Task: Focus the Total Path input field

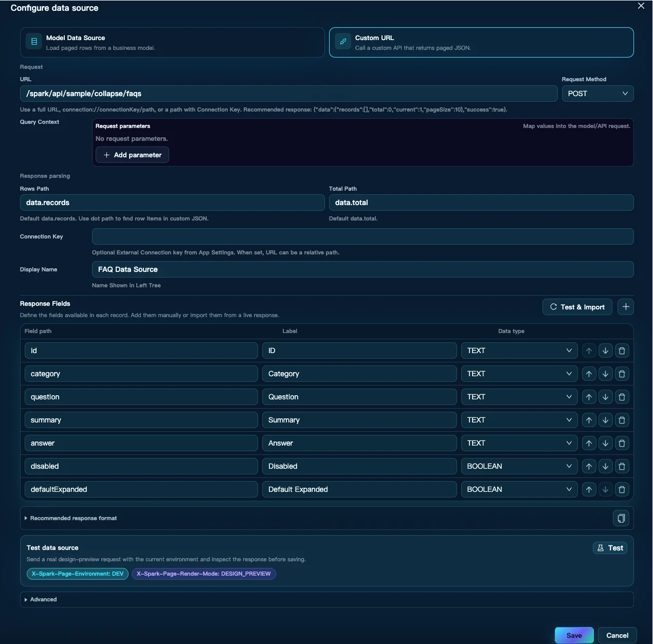Action: tap(481, 203)
